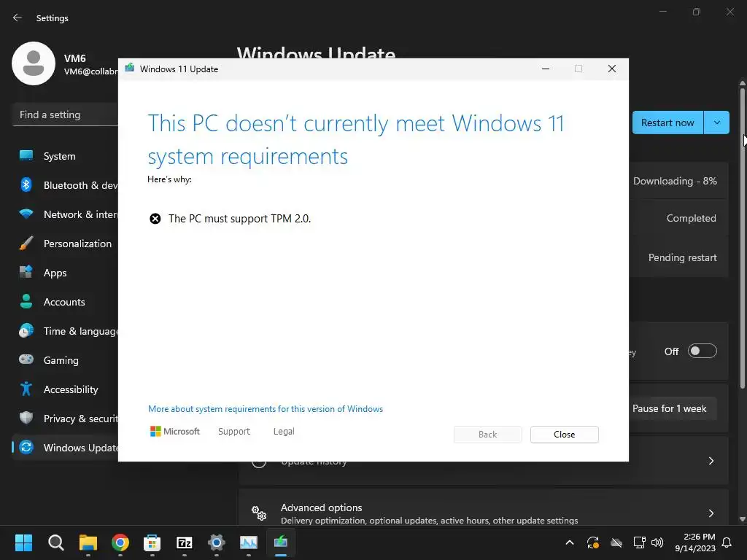747x560 pixels.
Task: Open File Explorer from the taskbar
Action: point(88,542)
